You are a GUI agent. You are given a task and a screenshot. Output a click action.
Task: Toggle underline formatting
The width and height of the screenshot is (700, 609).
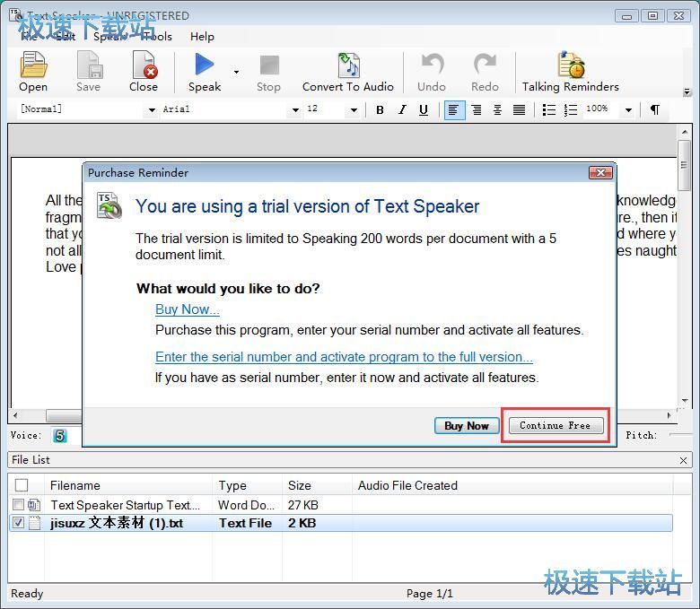pyautogui.click(x=424, y=109)
